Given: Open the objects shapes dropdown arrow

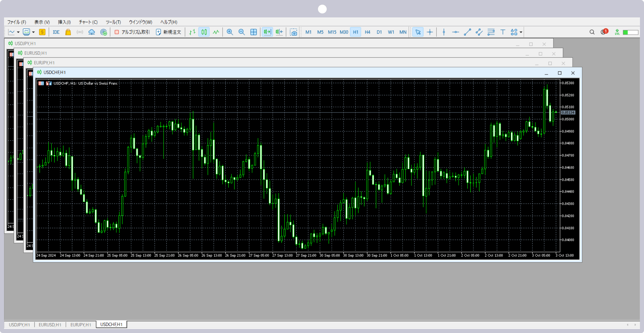Looking at the screenshot, I should click(521, 32).
